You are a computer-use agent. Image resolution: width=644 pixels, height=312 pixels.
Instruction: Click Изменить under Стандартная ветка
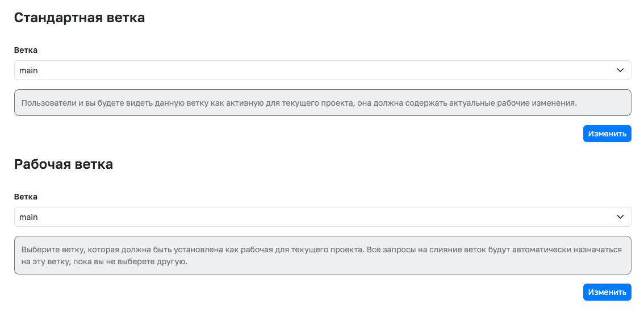(607, 134)
